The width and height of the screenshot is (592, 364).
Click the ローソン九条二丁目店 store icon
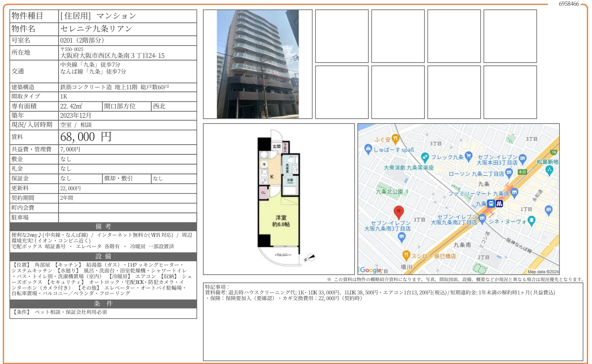click(x=509, y=173)
